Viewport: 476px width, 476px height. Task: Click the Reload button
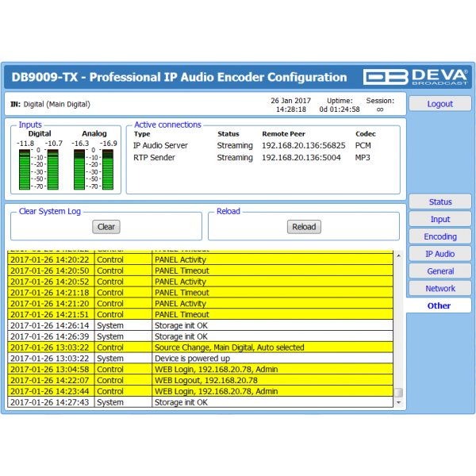click(x=304, y=227)
